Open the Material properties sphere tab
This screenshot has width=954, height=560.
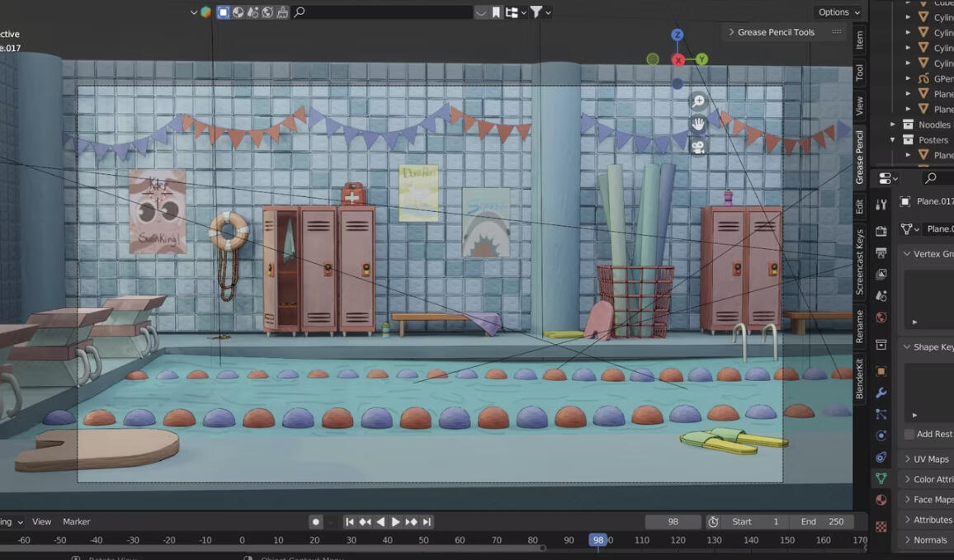pyautogui.click(x=881, y=500)
